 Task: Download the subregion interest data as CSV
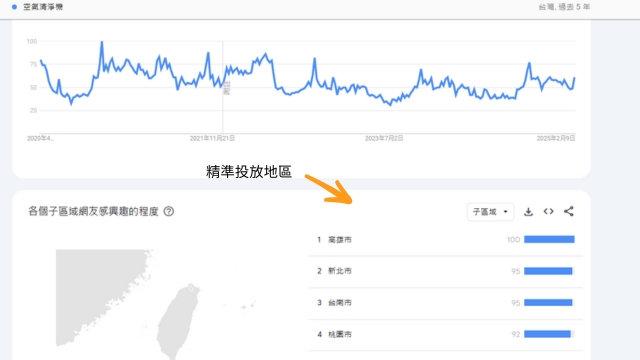528,211
